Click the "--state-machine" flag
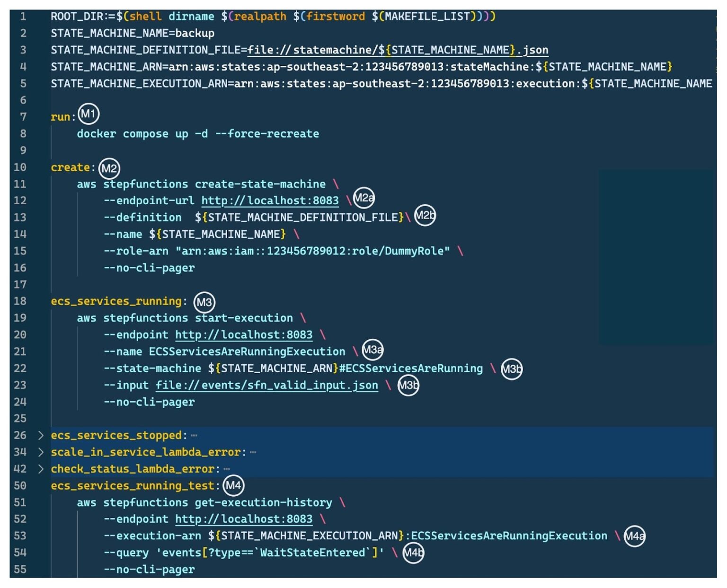The width and height of the screenshot is (727, 588). (152, 369)
